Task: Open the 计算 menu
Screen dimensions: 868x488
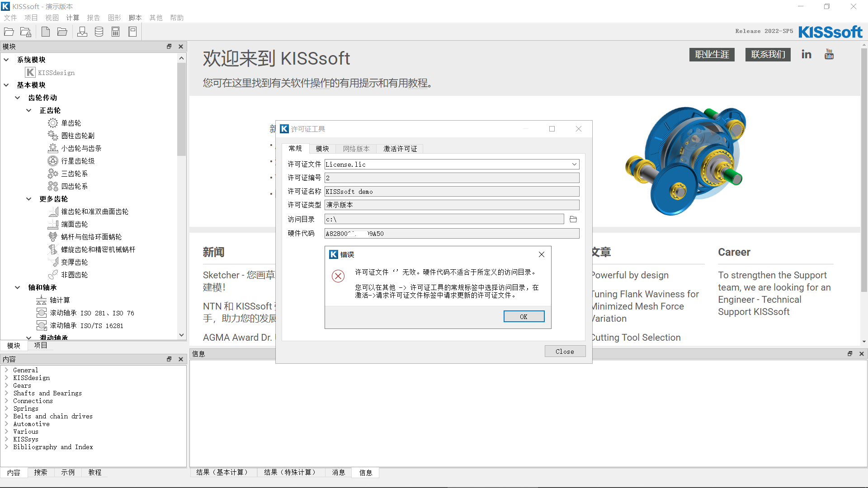Action: (72, 18)
